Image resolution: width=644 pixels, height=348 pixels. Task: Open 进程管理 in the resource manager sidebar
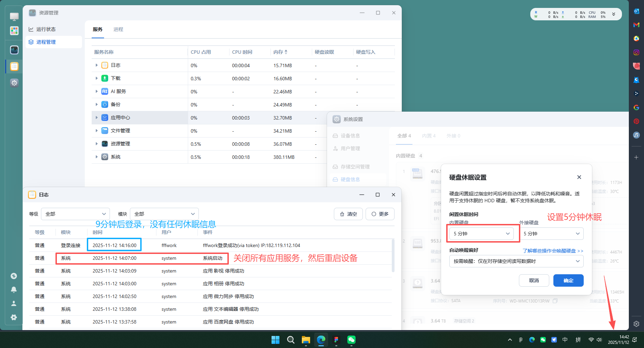pos(46,42)
